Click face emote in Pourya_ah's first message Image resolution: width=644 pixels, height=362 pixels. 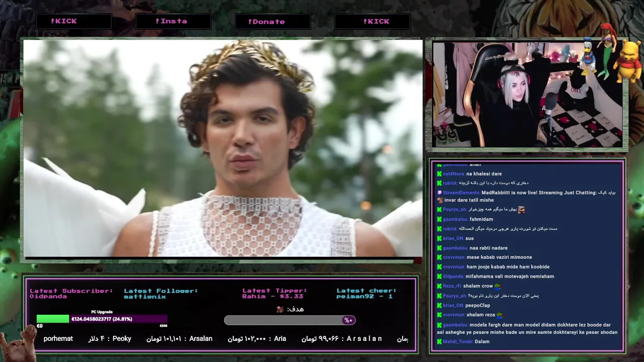[x=522, y=210]
